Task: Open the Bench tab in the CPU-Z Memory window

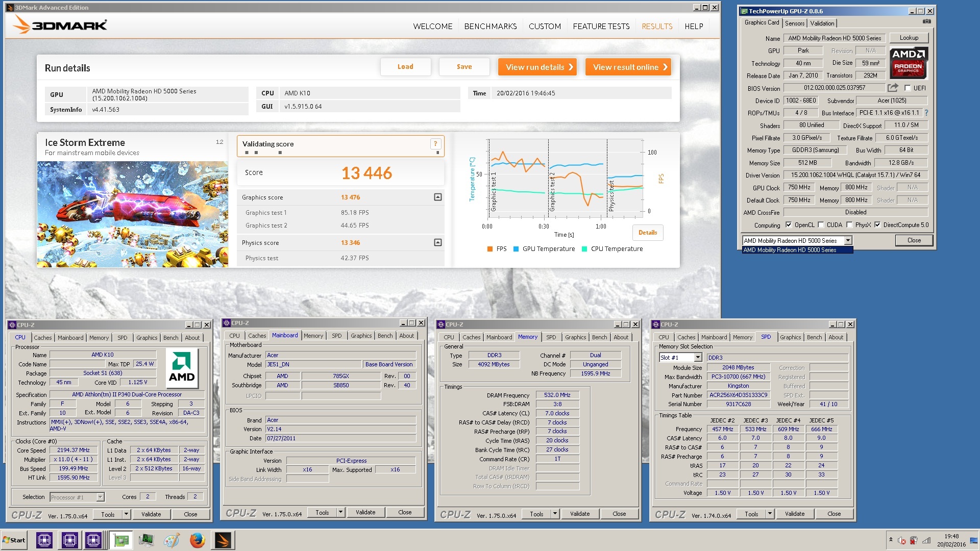Action: coord(599,337)
